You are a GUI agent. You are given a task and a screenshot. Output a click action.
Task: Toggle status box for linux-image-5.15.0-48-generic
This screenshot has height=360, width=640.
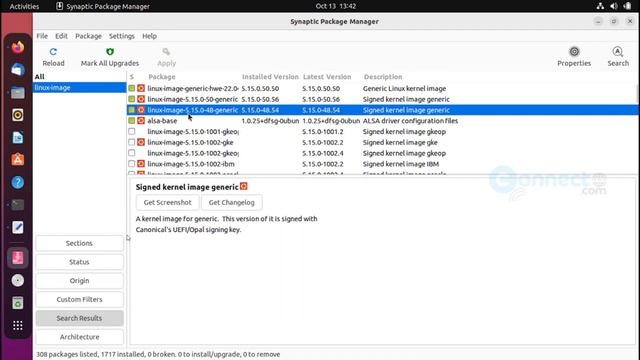131,110
